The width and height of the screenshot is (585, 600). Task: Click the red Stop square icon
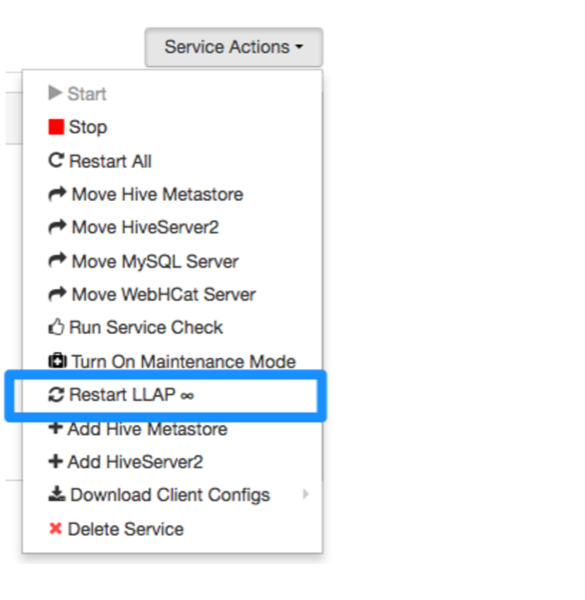pos(56,127)
